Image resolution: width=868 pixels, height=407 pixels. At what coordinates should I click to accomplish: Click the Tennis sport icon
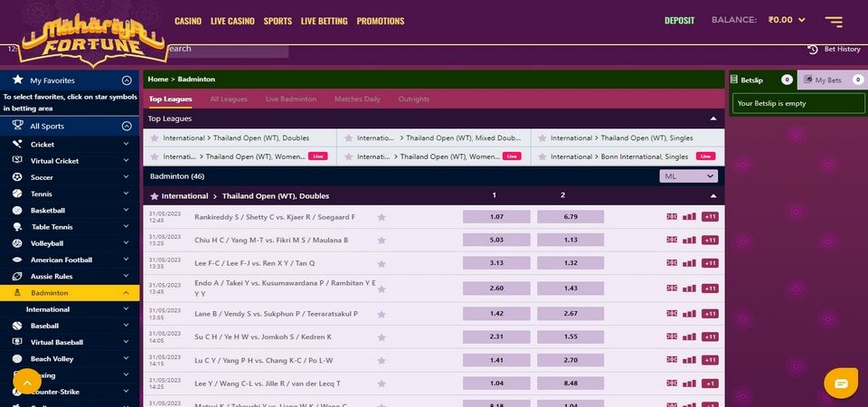point(18,194)
